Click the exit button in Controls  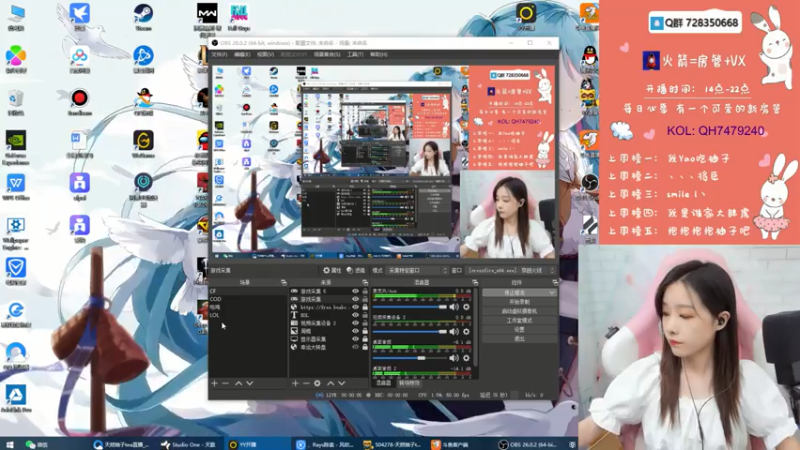click(519, 339)
